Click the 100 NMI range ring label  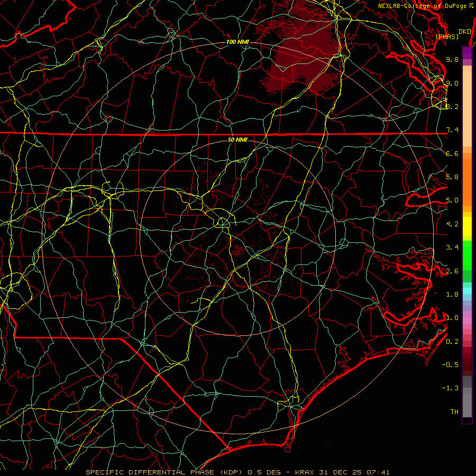click(237, 42)
